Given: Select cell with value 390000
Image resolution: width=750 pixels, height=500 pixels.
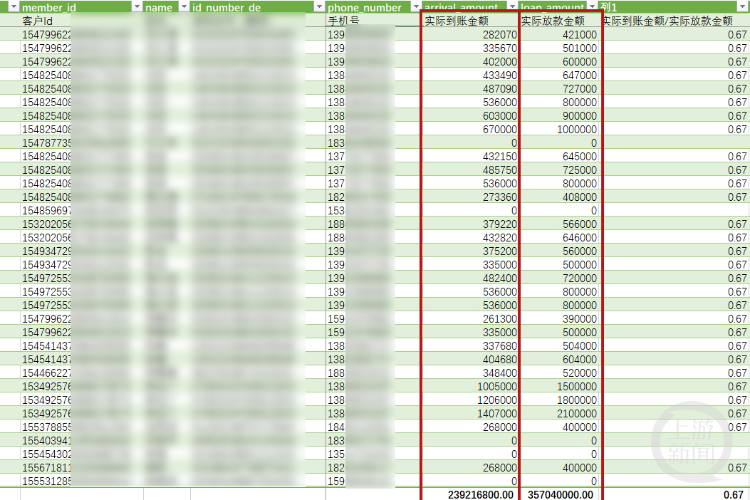Looking at the screenshot, I should coord(559,319).
